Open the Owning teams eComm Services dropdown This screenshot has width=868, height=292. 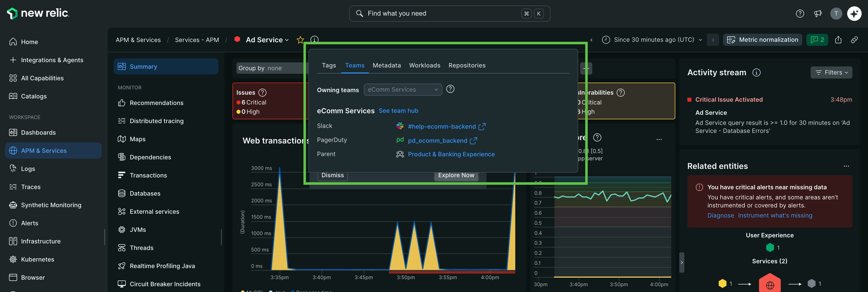point(403,90)
